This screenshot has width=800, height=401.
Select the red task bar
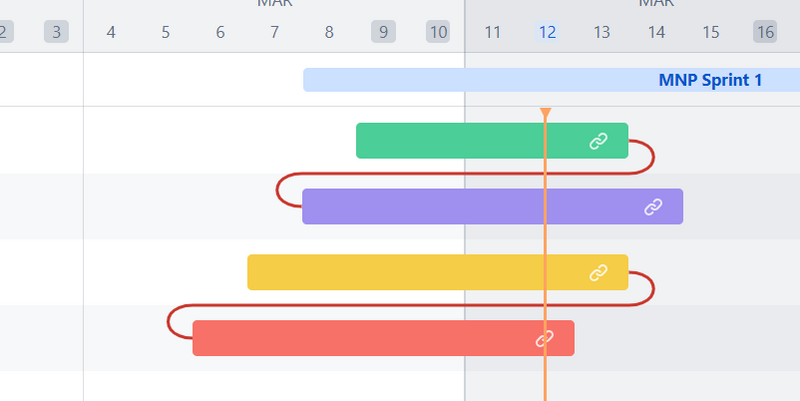tap(350, 339)
